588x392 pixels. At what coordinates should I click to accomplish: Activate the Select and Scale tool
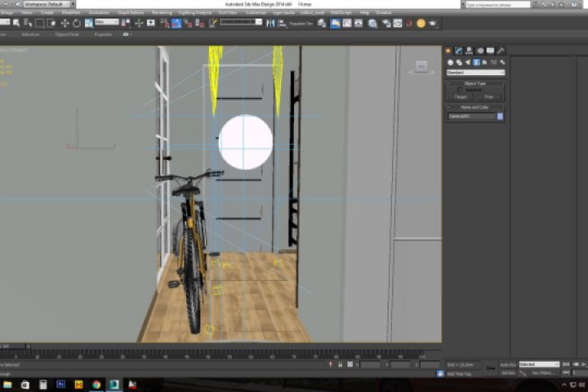(x=88, y=23)
